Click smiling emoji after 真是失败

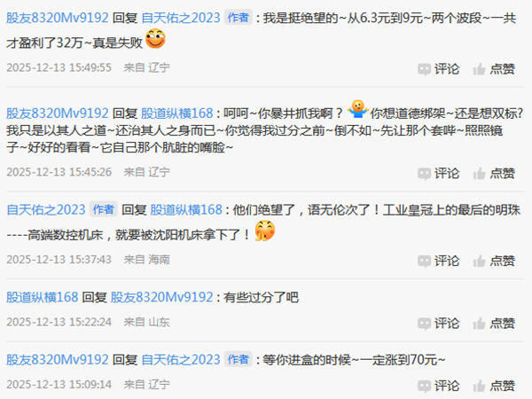click(155, 38)
